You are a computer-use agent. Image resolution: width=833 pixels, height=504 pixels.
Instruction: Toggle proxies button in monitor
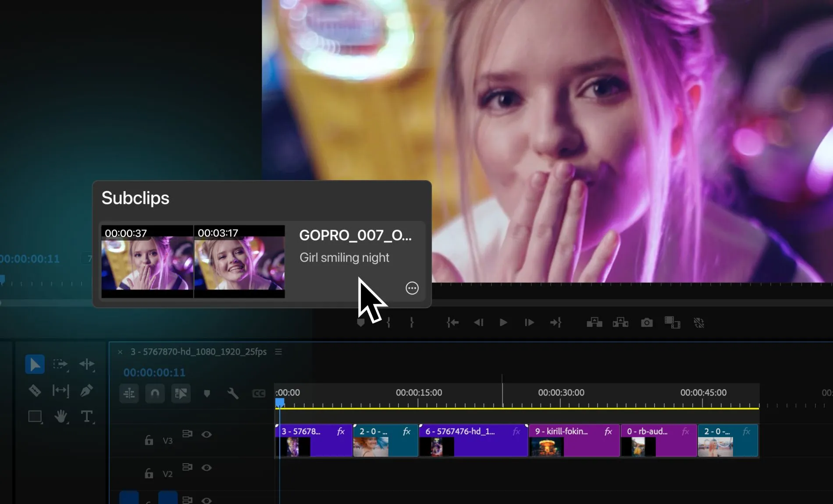699,323
